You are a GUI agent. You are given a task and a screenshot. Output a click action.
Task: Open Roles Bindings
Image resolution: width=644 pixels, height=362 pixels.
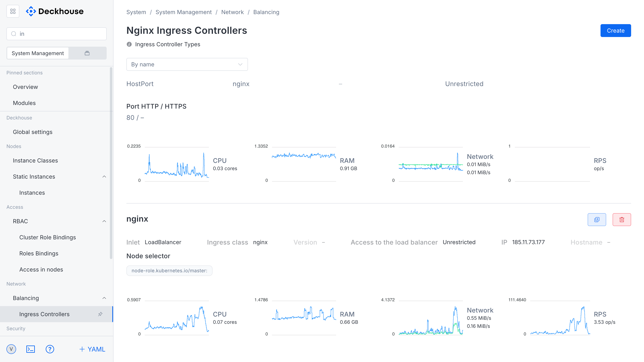click(39, 254)
